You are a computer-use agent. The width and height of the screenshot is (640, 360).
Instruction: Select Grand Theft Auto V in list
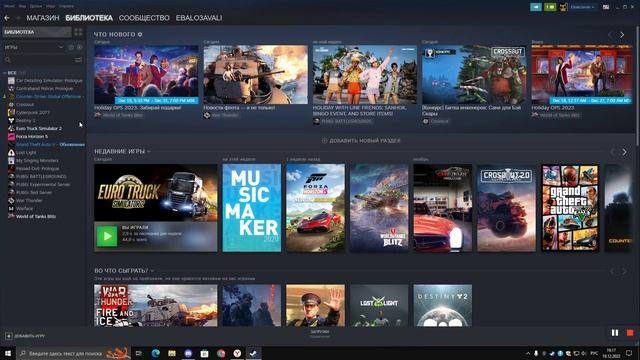point(46,144)
